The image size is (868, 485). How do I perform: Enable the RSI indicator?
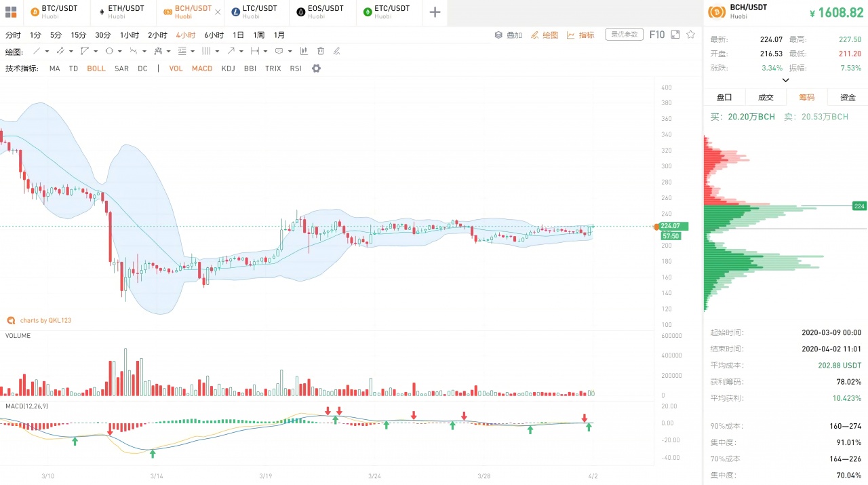(x=296, y=69)
